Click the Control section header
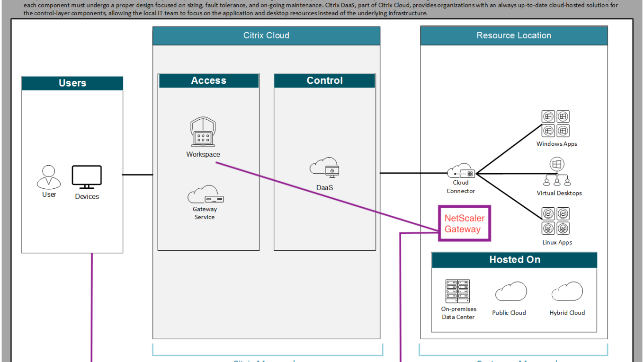This screenshot has height=362, width=644. pyautogui.click(x=325, y=81)
